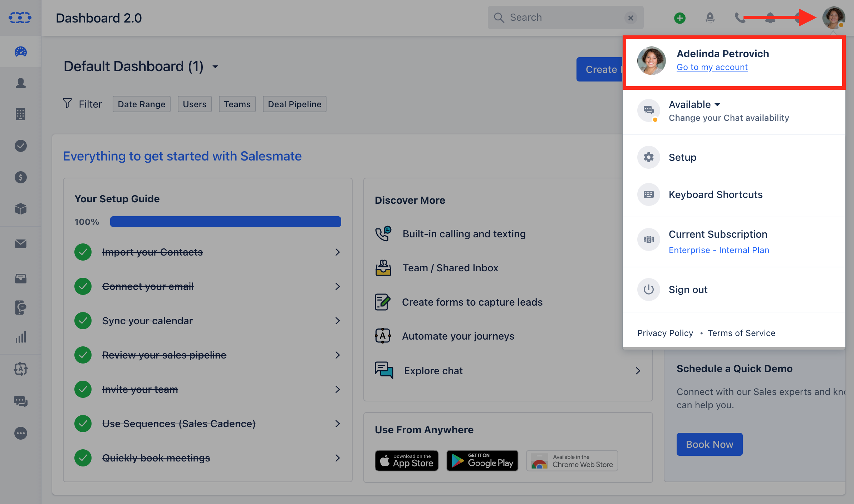This screenshot has height=504, width=854.
Task: Click the chat availability icon
Action: pos(649,110)
